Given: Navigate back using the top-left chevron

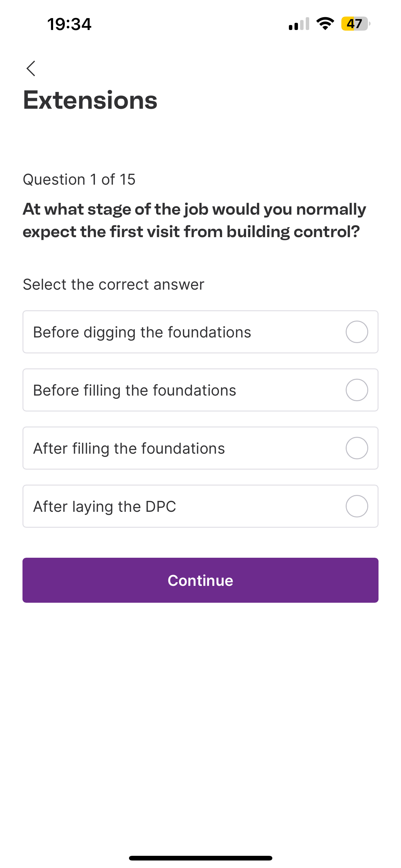Looking at the screenshot, I should [x=31, y=69].
